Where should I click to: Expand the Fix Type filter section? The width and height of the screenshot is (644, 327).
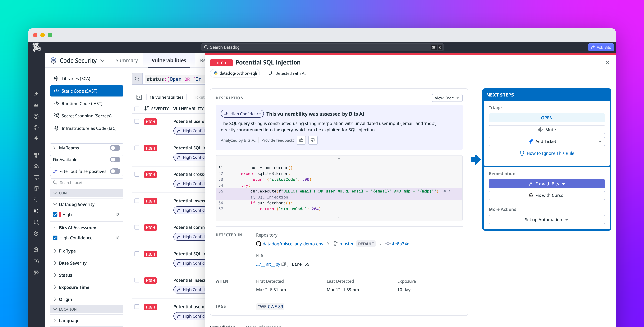(67, 251)
